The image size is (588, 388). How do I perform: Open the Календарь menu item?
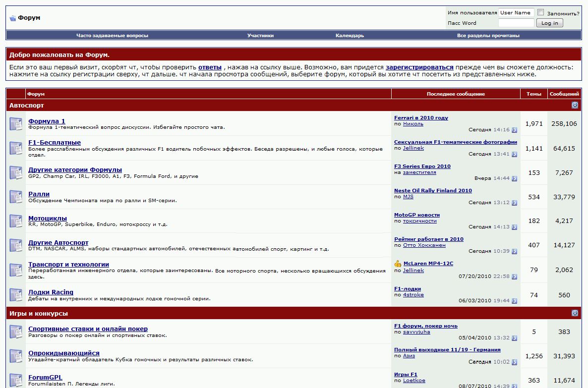(x=350, y=36)
